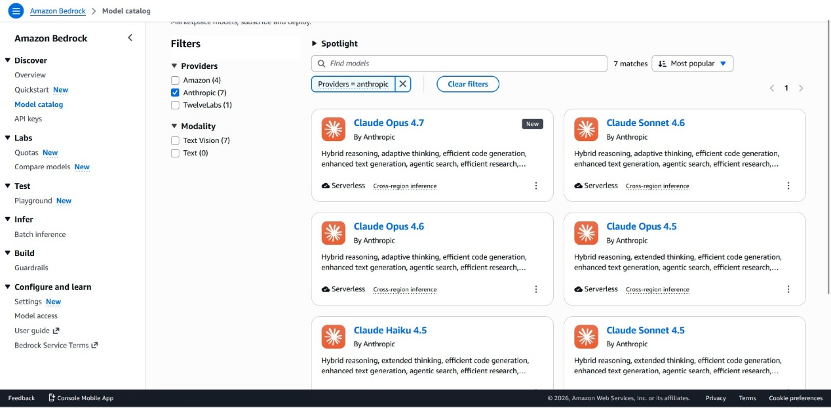Collapse the Configure and learn section
Screen dimensions: 831x408
[7, 287]
